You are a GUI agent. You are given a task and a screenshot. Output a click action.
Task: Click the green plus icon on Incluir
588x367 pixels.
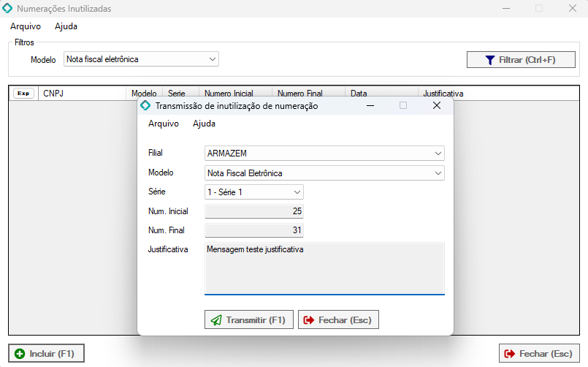click(x=20, y=354)
